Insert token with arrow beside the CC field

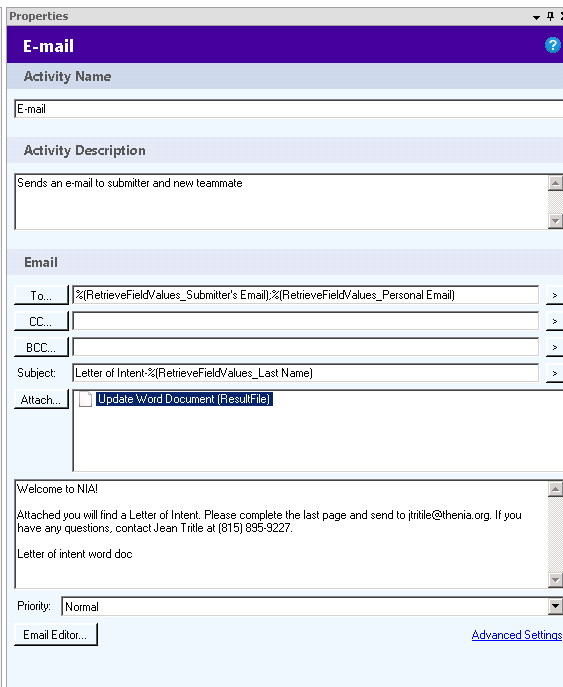pos(555,321)
